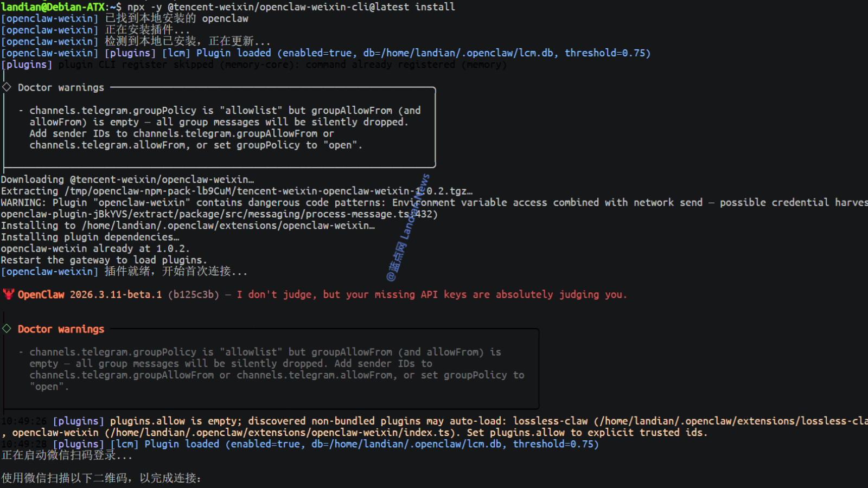Click the green diamond beside the orange Doctor warnings heading
This screenshot has width=868, height=488.
click(x=7, y=329)
